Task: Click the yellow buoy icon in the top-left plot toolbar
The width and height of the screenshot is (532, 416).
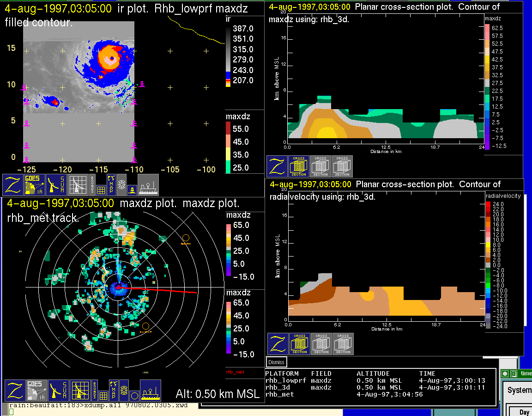Action: (132, 189)
